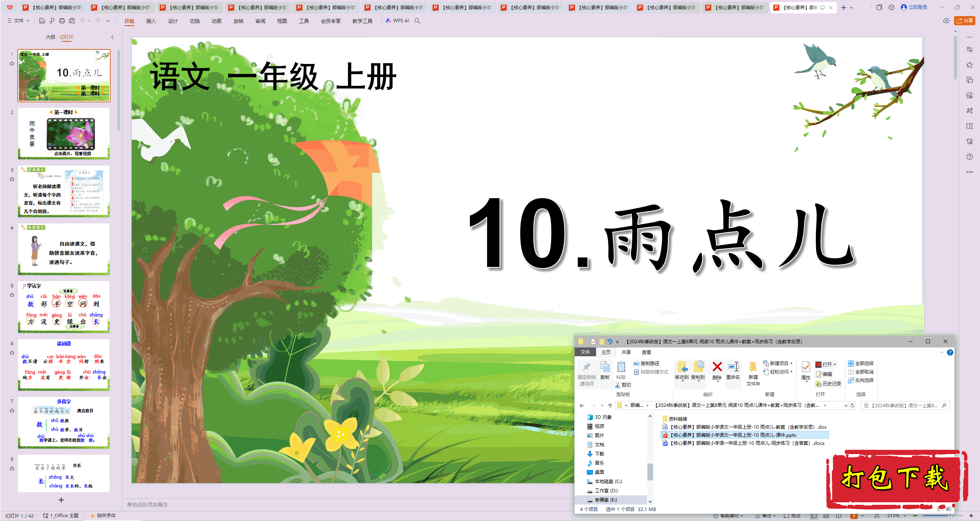Screen dimensions: 980x521
Task: Open the quick access toolbar customize chevron
Action: pyautogui.click(x=108, y=21)
